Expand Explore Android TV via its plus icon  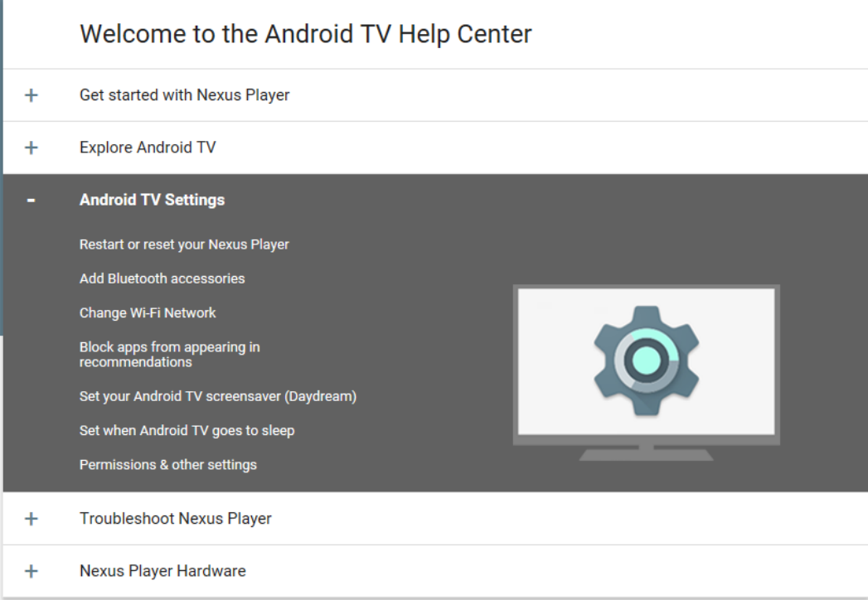[x=32, y=148]
